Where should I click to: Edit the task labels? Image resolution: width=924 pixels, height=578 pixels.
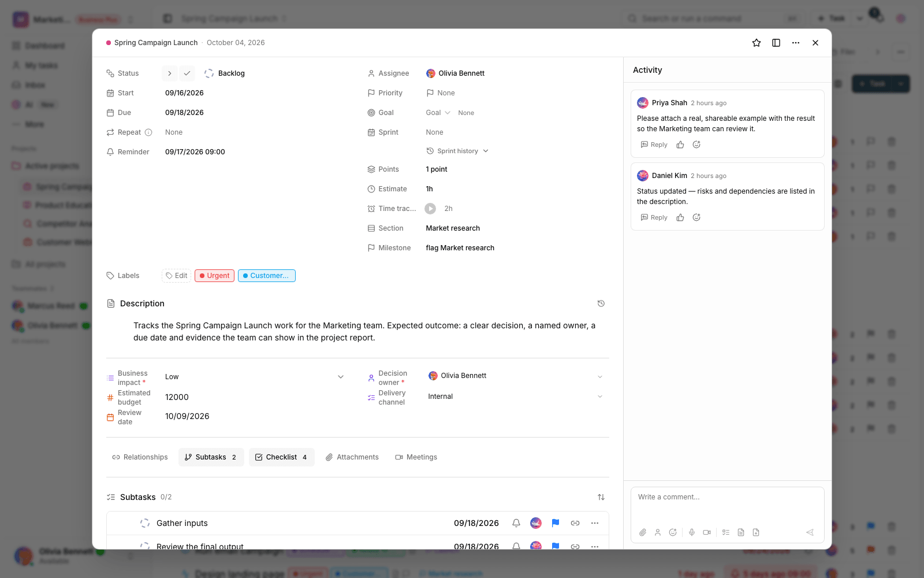click(x=176, y=276)
